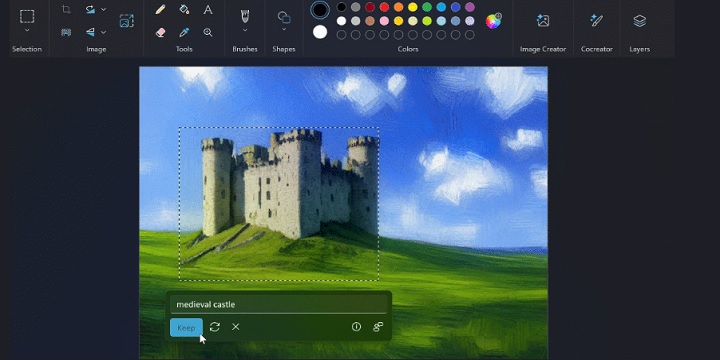Screen dimensions: 720x360
Task: Open Image Creator
Action: click(543, 21)
